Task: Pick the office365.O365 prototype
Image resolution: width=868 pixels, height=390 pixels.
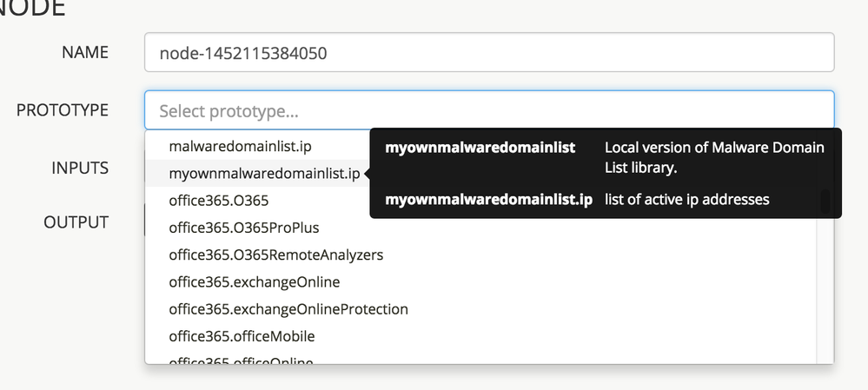Action: [219, 201]
